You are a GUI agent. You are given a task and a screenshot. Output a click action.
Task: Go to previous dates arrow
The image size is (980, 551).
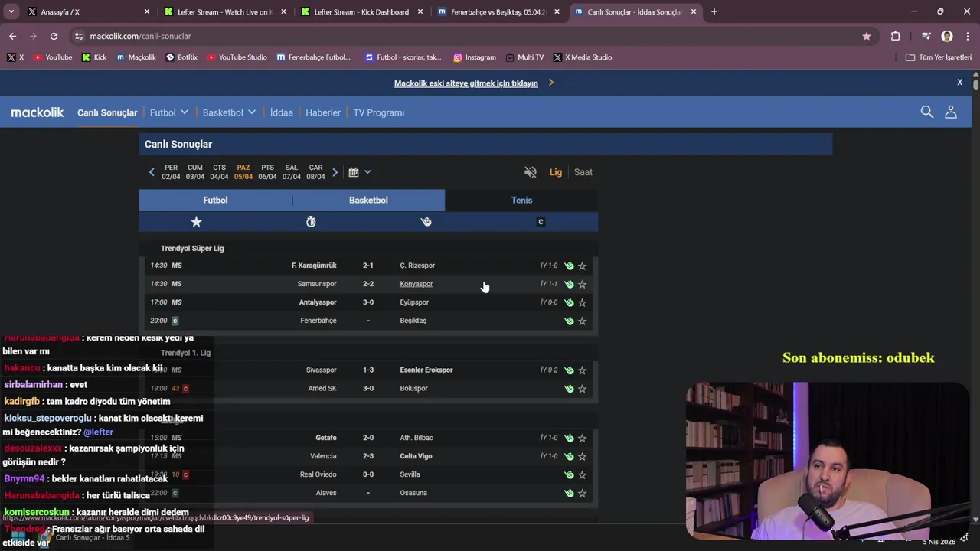tap(152, 172)
